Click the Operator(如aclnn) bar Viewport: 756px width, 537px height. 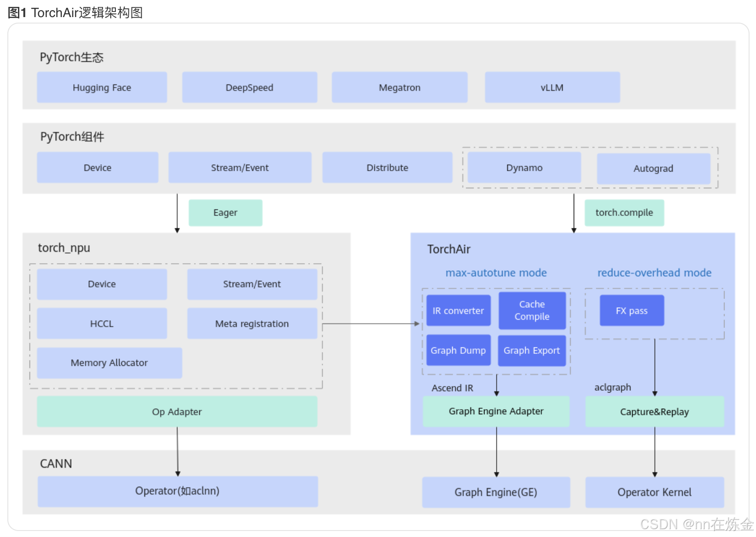(178, 491)
